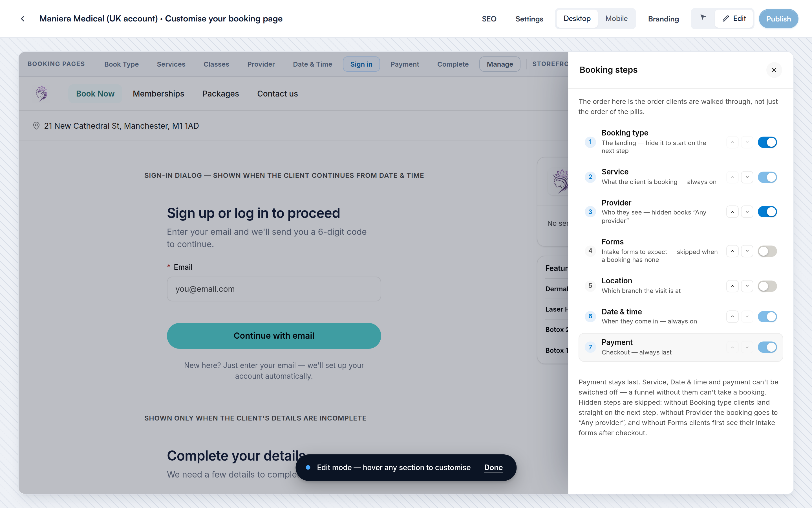Viewport: 812px width, 508px height.
Task: Move Date & time step up
Action: pos(732,316)
